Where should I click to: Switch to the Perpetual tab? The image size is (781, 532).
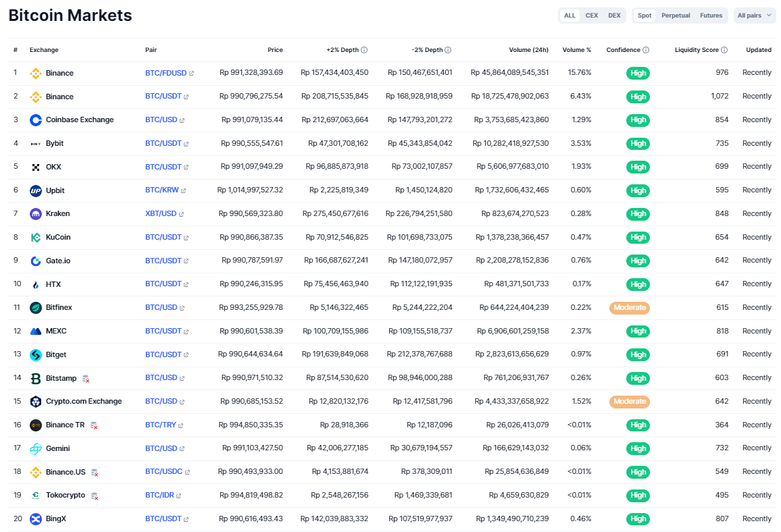tap(676, 16)
